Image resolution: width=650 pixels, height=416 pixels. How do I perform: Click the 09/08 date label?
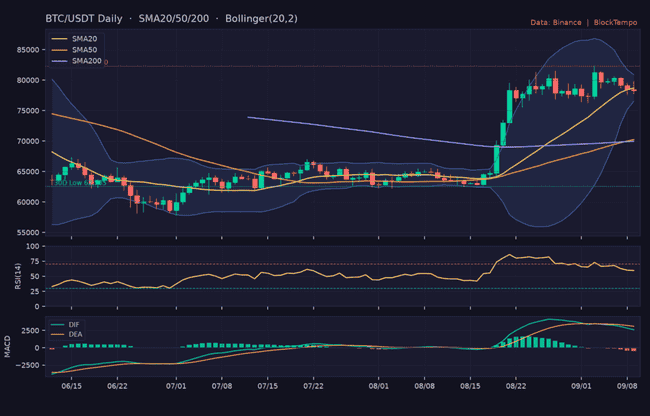click(x=627, y=386)
